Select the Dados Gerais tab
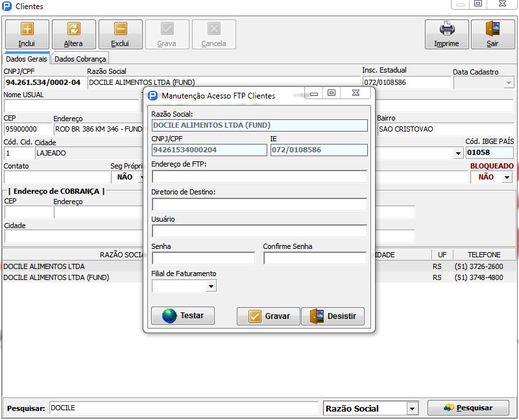519x420 pixels. pos(27,59)
